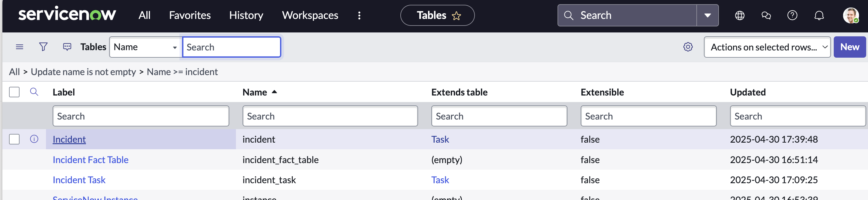Click the Name column search field
This screenshot has height=200, width=868.
coord(330,116)
